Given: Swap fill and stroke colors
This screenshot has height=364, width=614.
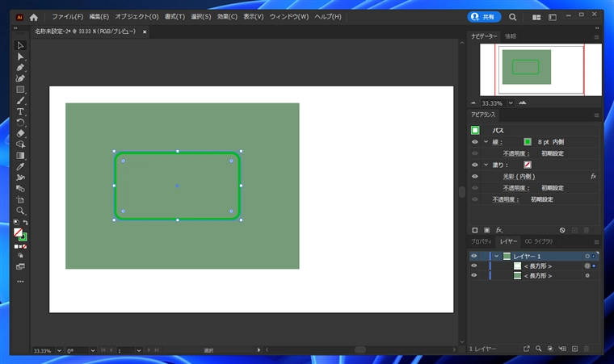Looking at the screenshot, I should [26, 222].
